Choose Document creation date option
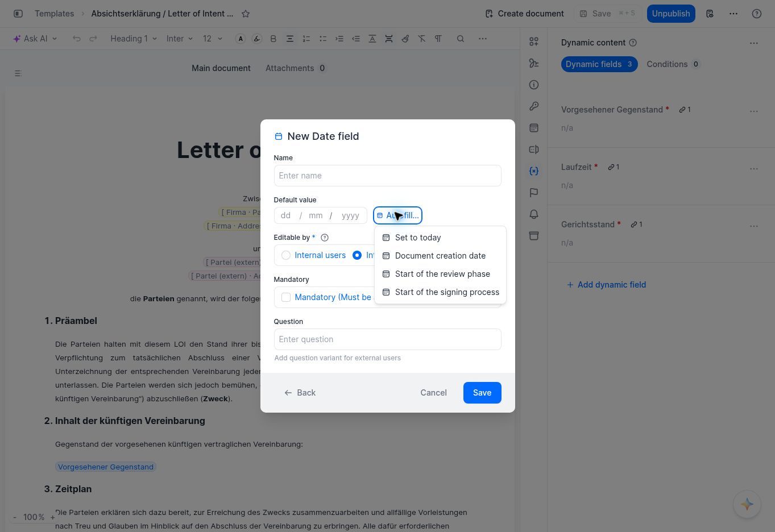The image size is (775, 532). click(440, 256)
